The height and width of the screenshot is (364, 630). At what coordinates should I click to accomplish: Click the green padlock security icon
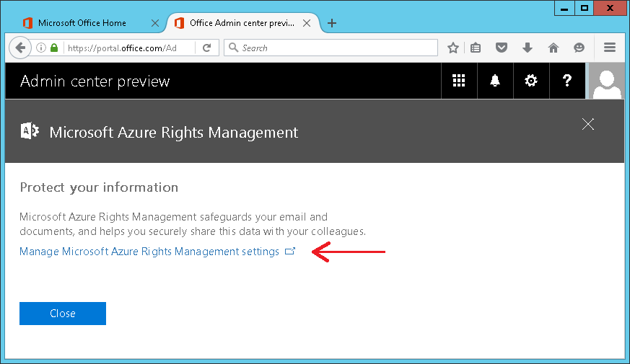54,48
